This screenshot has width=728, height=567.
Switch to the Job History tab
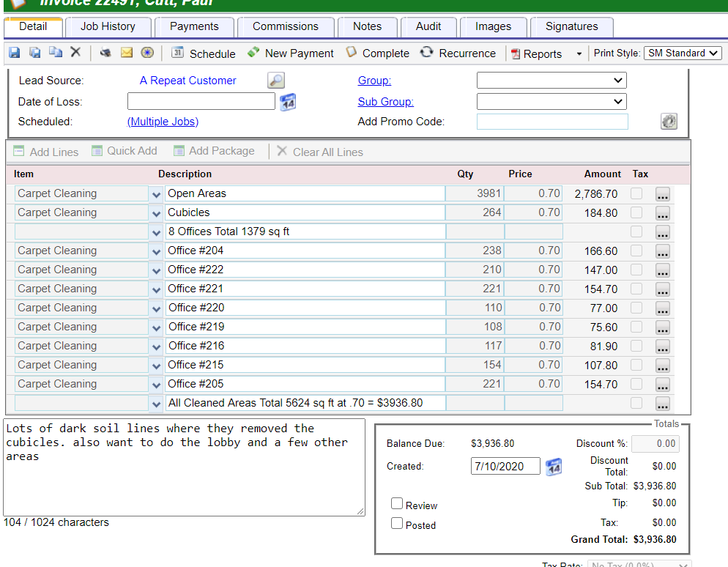(108, 26)
